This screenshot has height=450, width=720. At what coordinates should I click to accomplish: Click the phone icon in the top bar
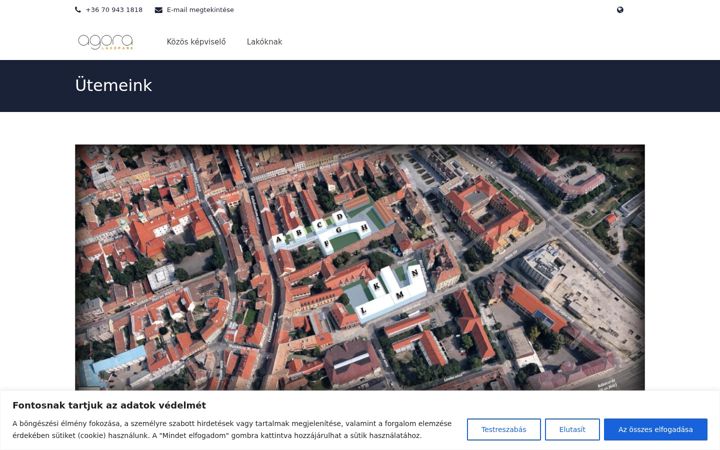pos(78,10)
